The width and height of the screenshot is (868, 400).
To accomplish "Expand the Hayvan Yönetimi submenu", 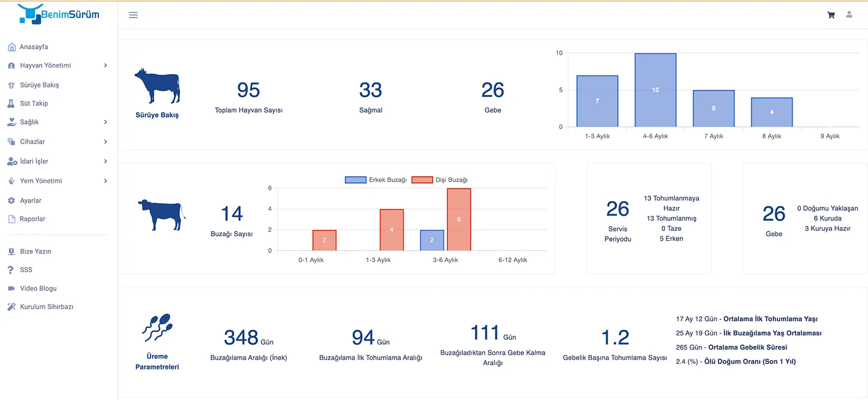I will pyautogui.click(x=105, y=66).
